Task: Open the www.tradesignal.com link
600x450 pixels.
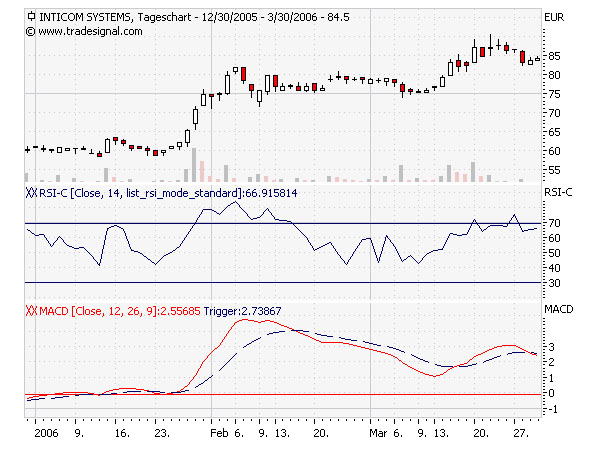Action: point(90,31)
